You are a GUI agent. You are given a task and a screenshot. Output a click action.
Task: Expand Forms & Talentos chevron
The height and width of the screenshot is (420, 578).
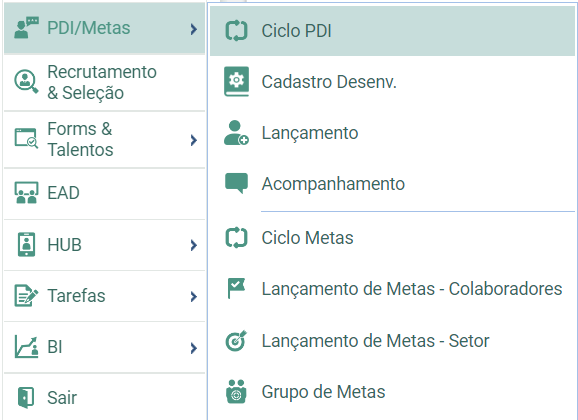(194, 140)
